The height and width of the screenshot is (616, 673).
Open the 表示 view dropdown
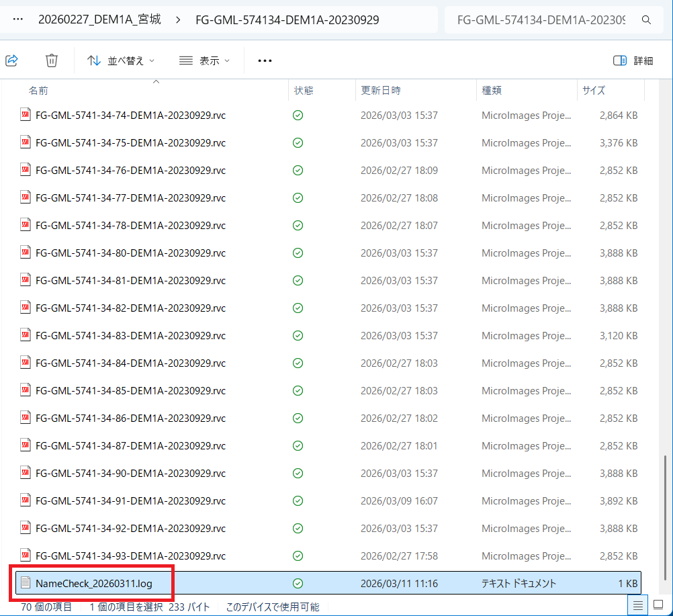[205, 60]
